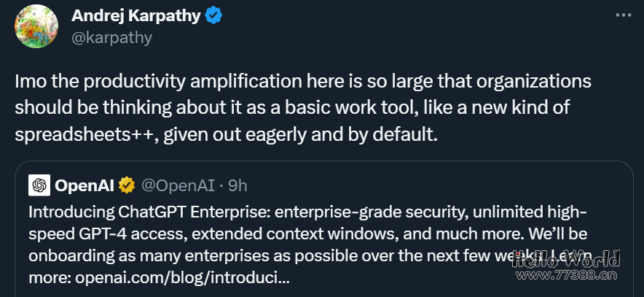Click the OpenAI logo avatar
Viewport: 644px width, 297px height.
pyautogui.click(x=39, y=185)
